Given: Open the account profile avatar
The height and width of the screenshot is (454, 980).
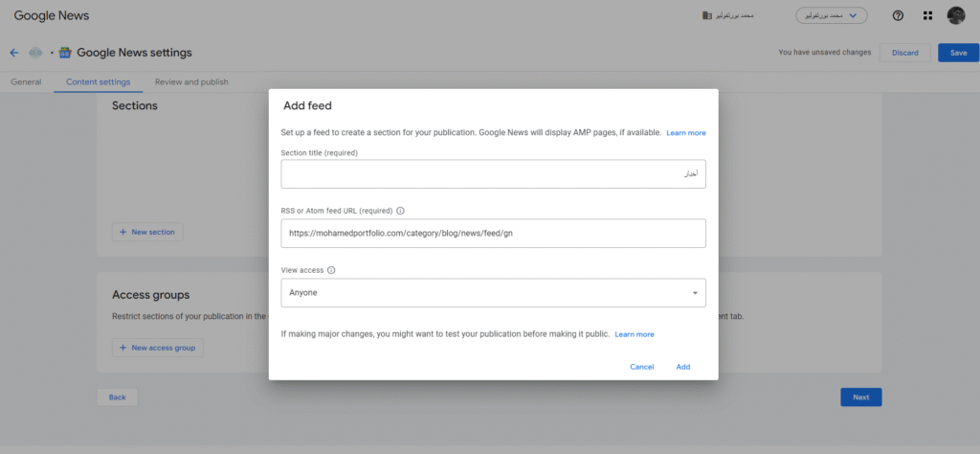Looking at the screenshot, I should (x=956, y=15).
